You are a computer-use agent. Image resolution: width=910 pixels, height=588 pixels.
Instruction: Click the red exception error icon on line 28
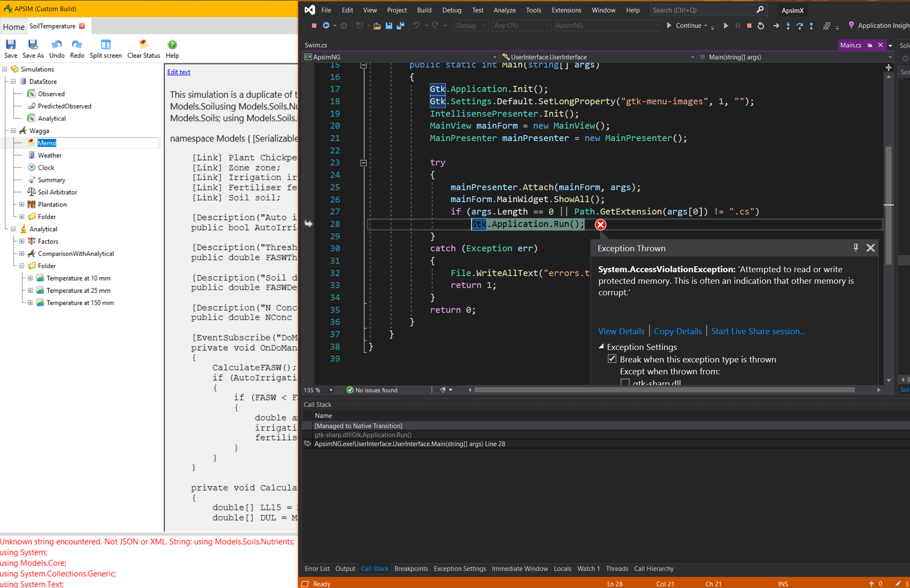pyautogui.click(x=601, y=225)
